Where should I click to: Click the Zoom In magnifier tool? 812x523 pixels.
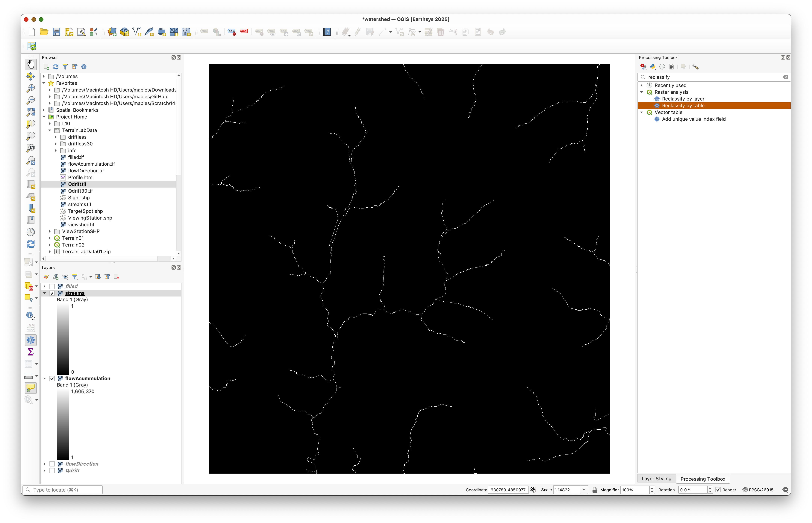[31, 88]
